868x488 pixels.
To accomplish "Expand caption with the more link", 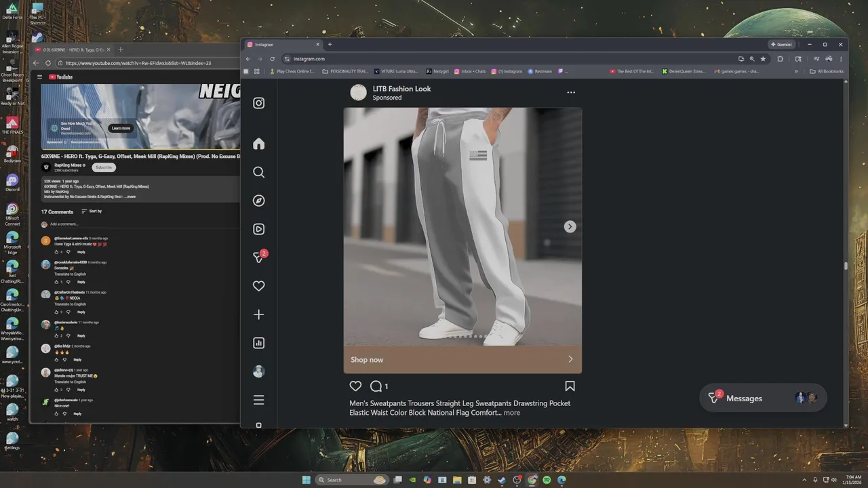I will [x=512, y=413].
